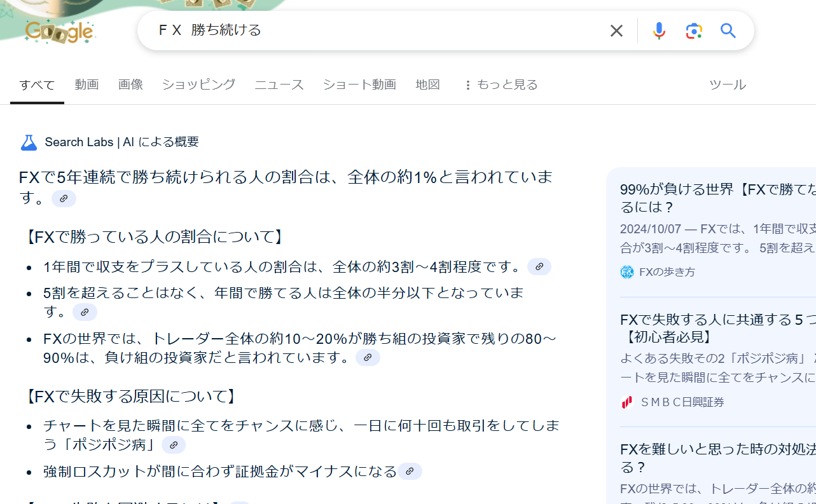This screenshot has width=816, height=504.
Task: Open the ニュース tab
Action: pos(279,84)
